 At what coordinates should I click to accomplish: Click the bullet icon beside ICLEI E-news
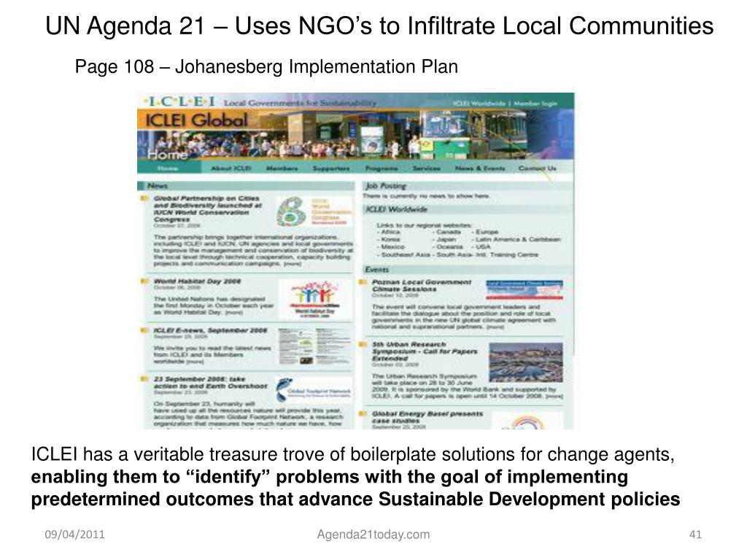point(145,330)
